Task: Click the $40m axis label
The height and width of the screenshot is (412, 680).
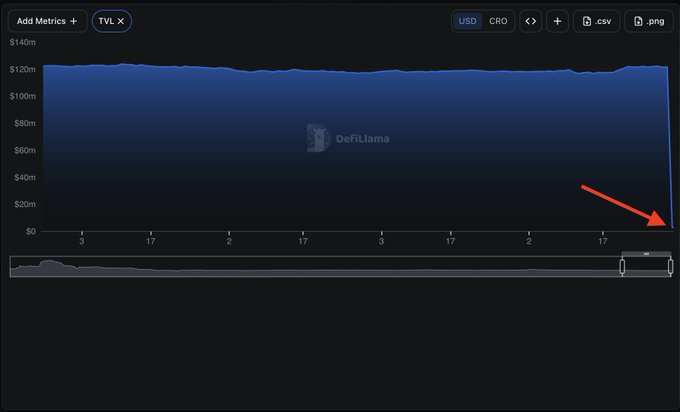Action: pos(25,177)
